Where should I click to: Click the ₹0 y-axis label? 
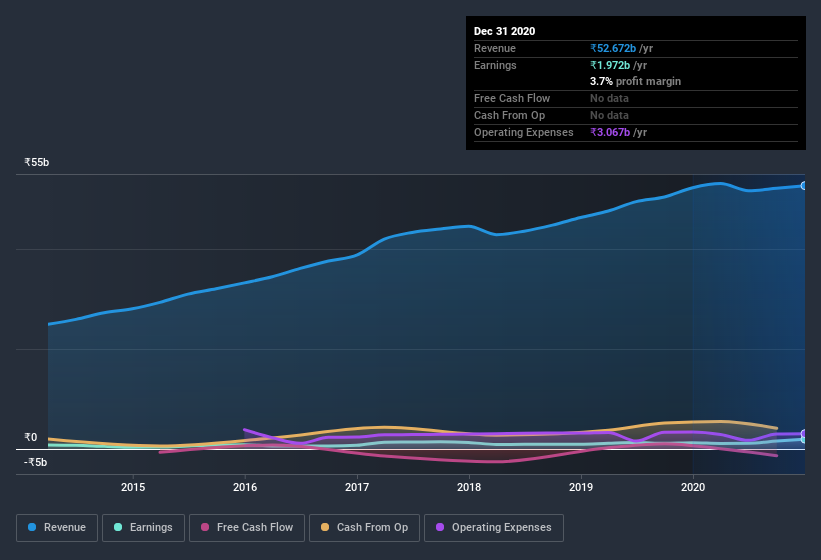coord(31,438)
